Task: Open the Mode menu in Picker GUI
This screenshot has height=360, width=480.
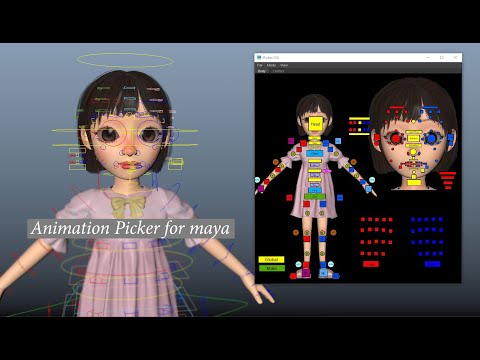Action: [x=271, y=65]
